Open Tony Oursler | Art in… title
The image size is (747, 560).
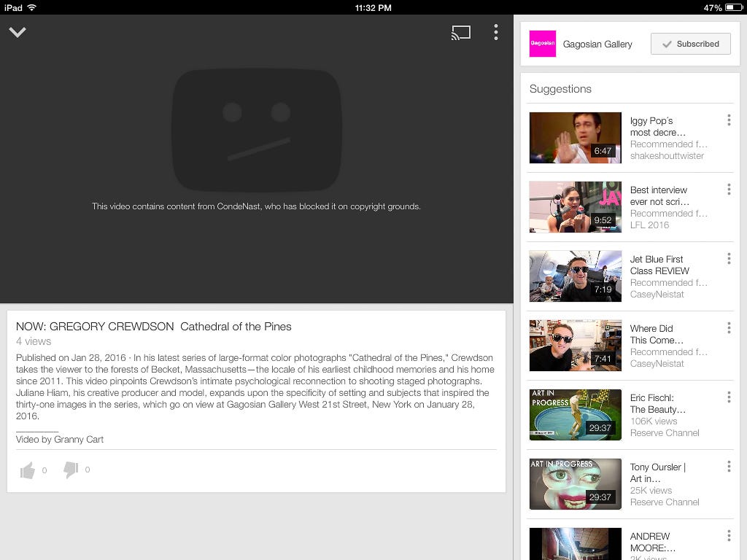point(657,472)
